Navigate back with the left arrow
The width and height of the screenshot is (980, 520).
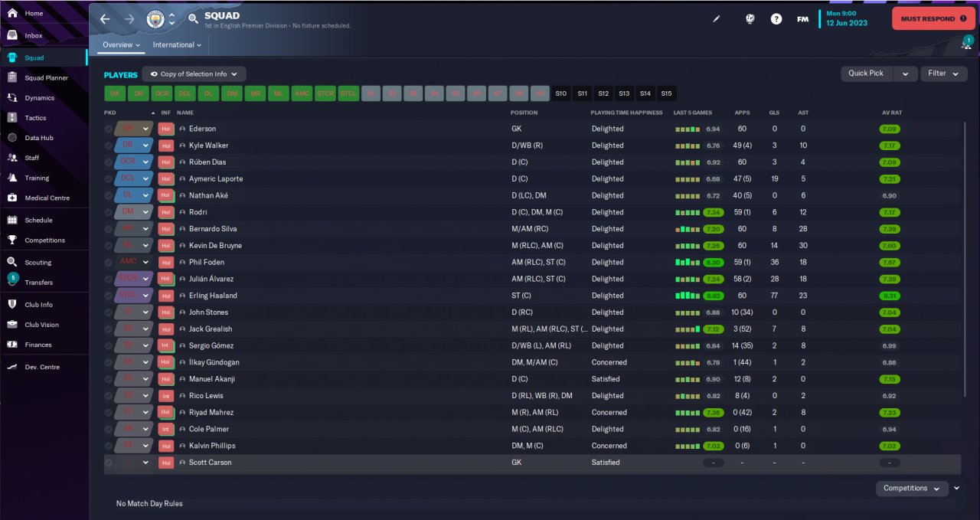[x=105, y=19]
